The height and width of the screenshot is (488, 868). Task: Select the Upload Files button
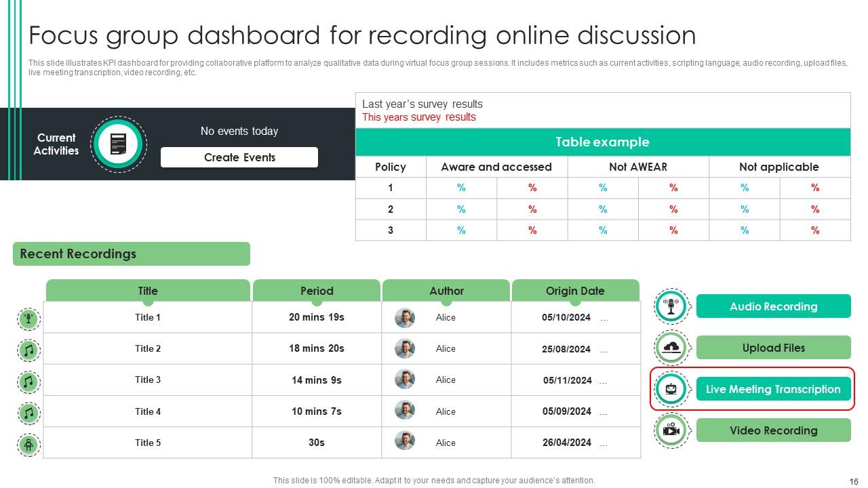click(x=773, y=348)
